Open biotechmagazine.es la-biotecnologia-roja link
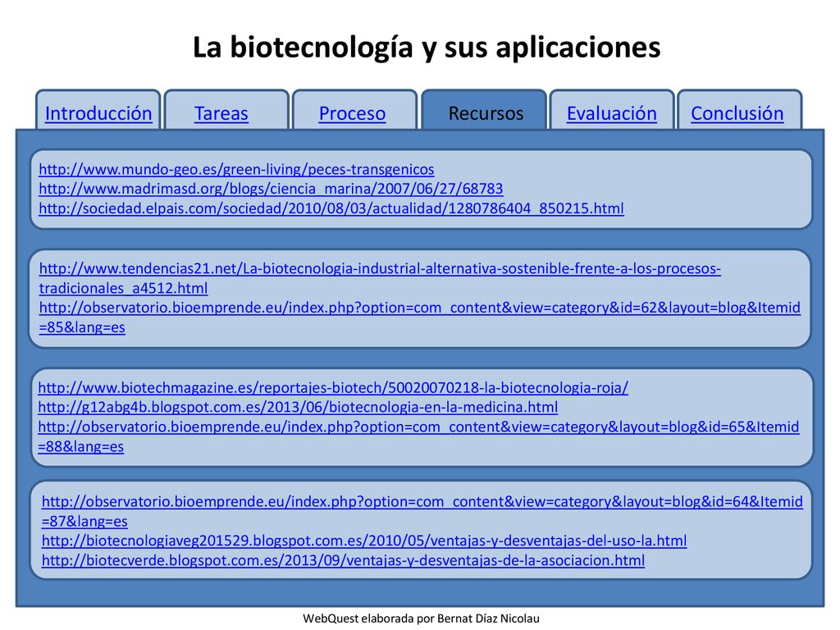Image resolution: width=840 pixels, height=630 pixels. [x=333, y=388]
